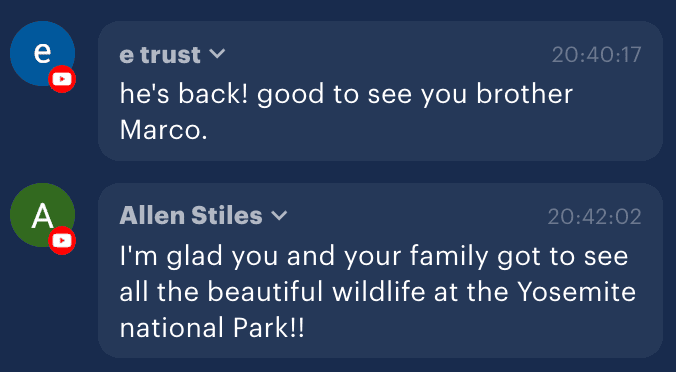676x372 pixels.
Task: Click the 'Yosemite' word in second message
Action: (576, 292)
